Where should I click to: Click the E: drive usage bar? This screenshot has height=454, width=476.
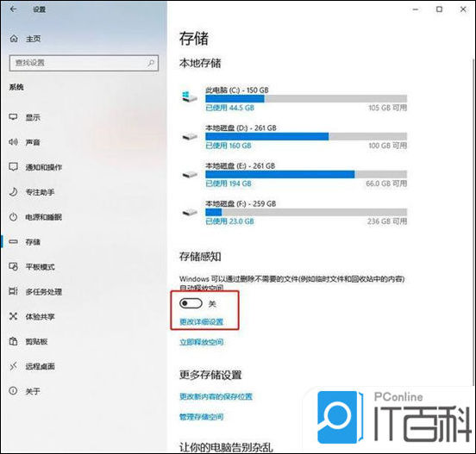coord(306,174)
